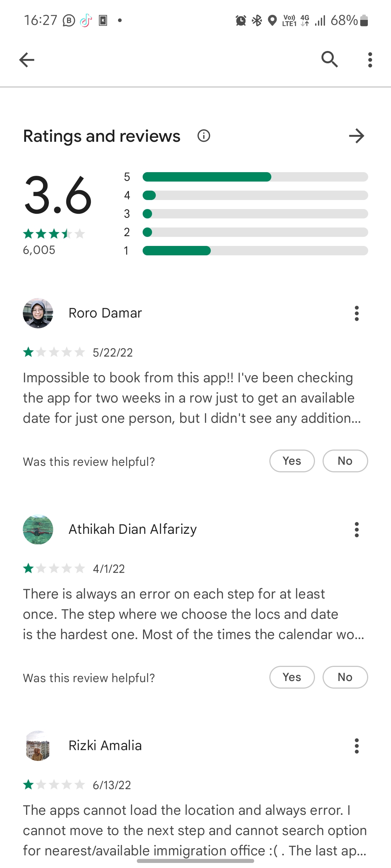This screenshot has width=391, height=868.
Task: Tap the TikTok notification icon in the status bar
Action: tap(86, 21)
